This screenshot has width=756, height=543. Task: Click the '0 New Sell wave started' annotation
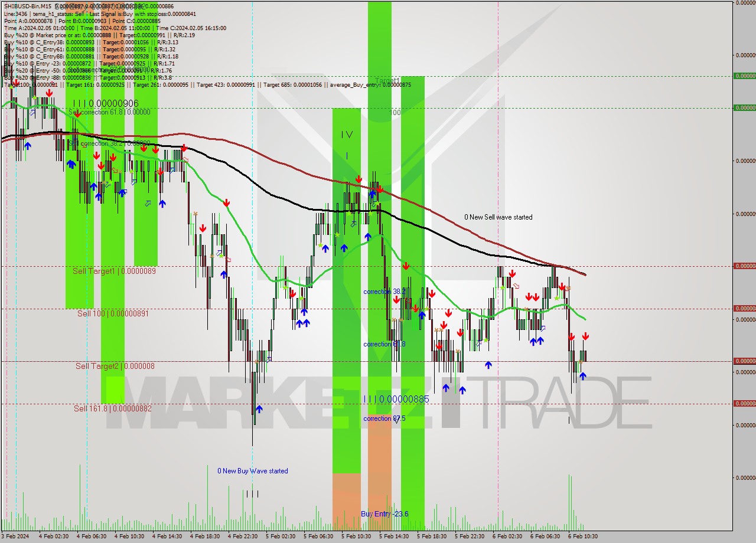pos(498,217)
